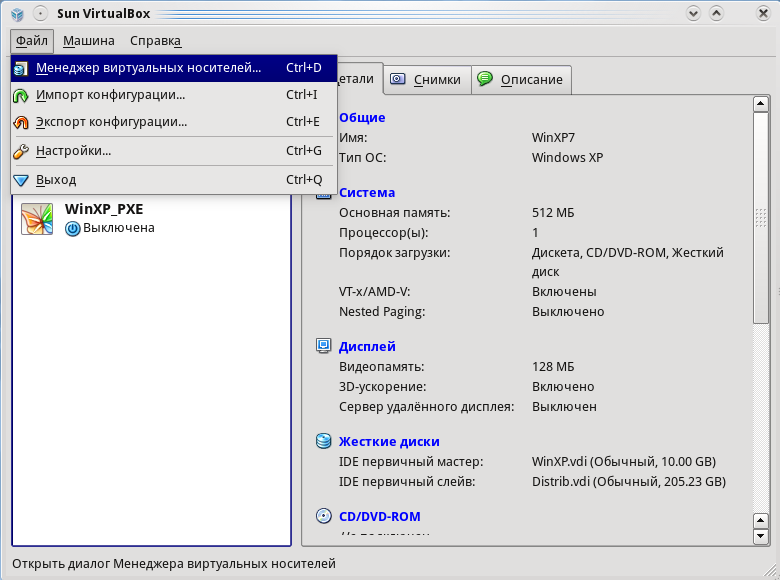Image resolution: width=780 pixels, height=580 pixels.
Task: Click the Distrib.vdi hard disk value
Action: (629, 482)
